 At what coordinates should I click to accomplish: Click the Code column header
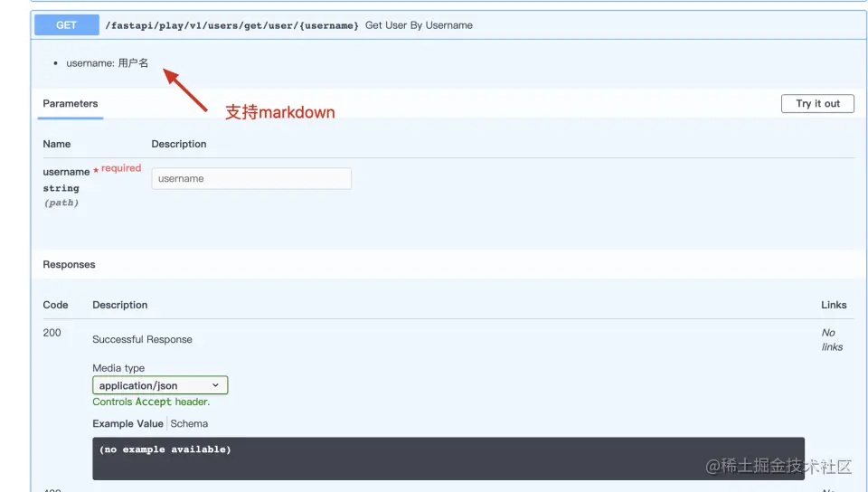[x=55, y=305]
